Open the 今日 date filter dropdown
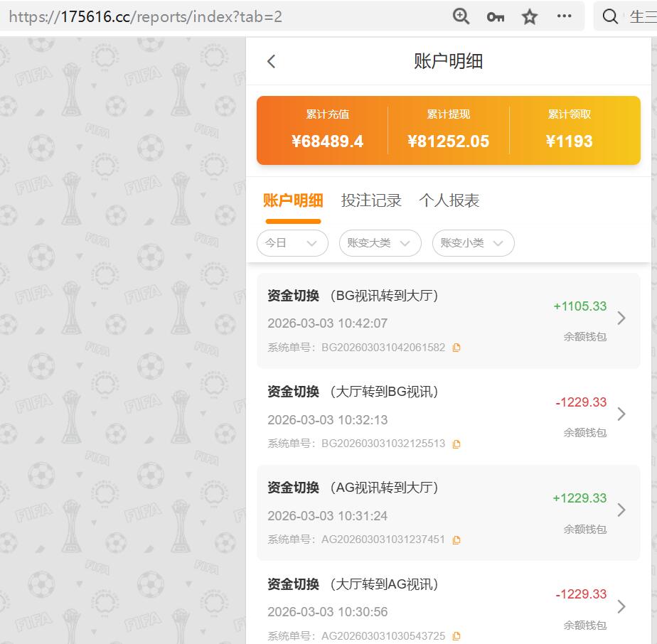 point(292,243)
